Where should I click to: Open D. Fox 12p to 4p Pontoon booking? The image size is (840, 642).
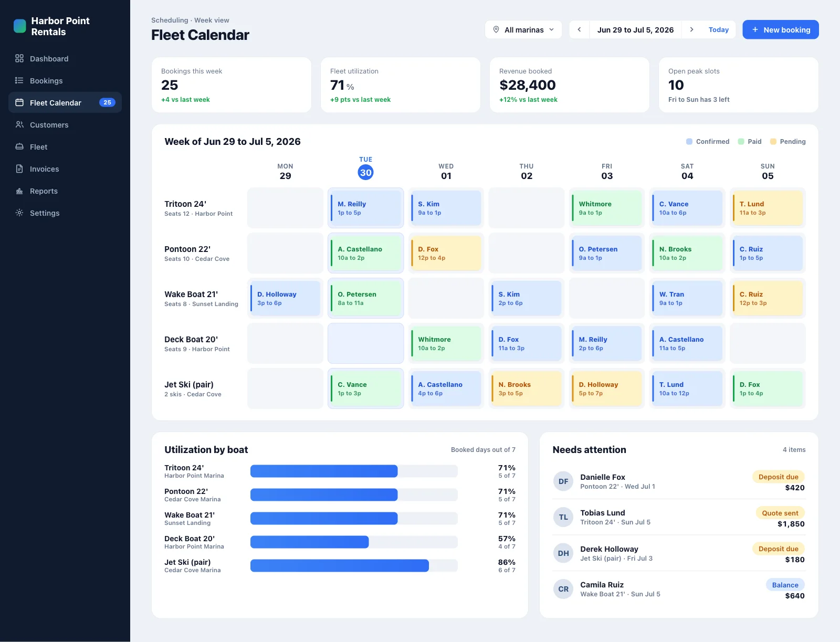point(446,253)
